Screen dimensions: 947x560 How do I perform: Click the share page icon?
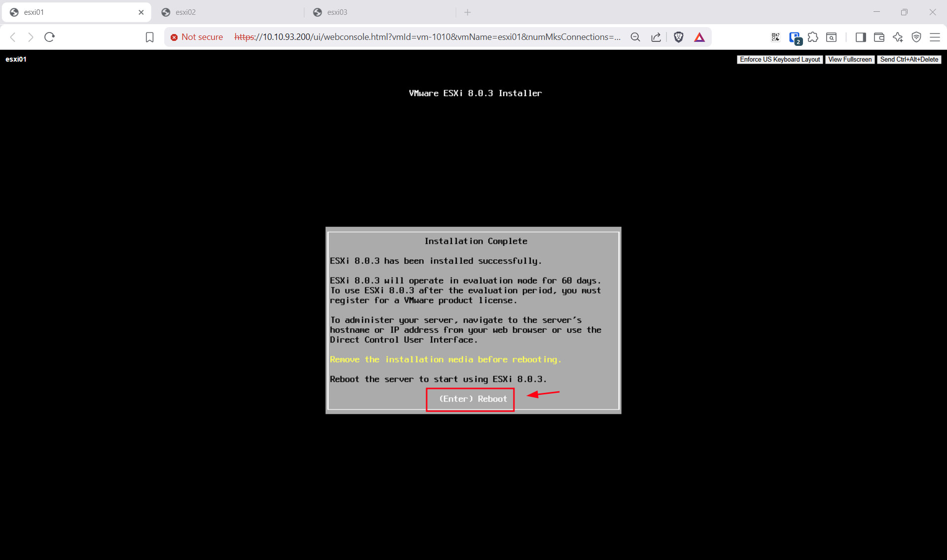tap(656, 37)
